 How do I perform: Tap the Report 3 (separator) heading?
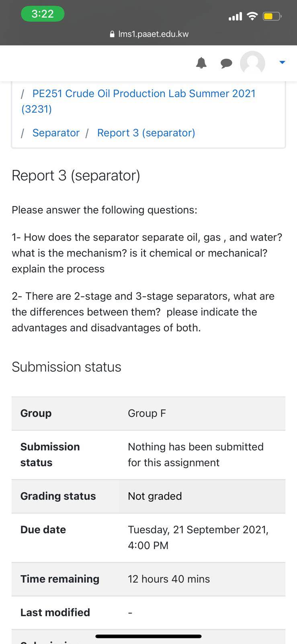point(76,175)
